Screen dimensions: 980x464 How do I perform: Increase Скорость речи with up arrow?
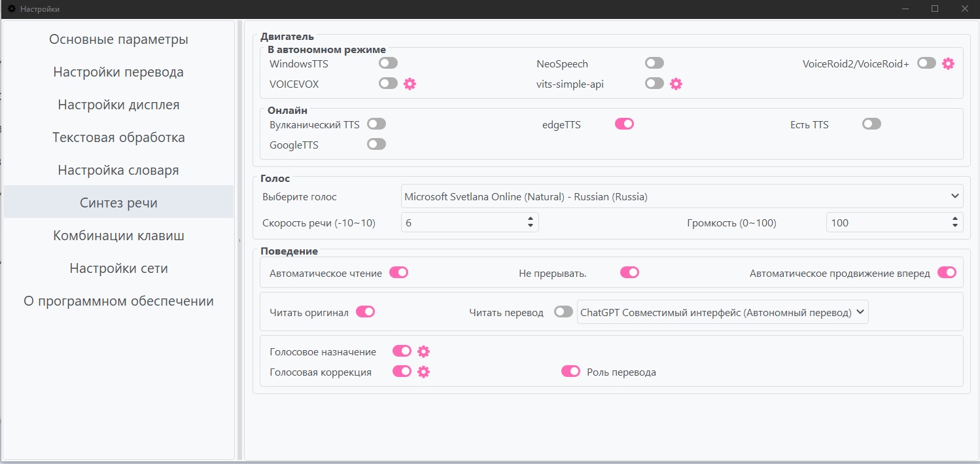[x=531, y=219]
